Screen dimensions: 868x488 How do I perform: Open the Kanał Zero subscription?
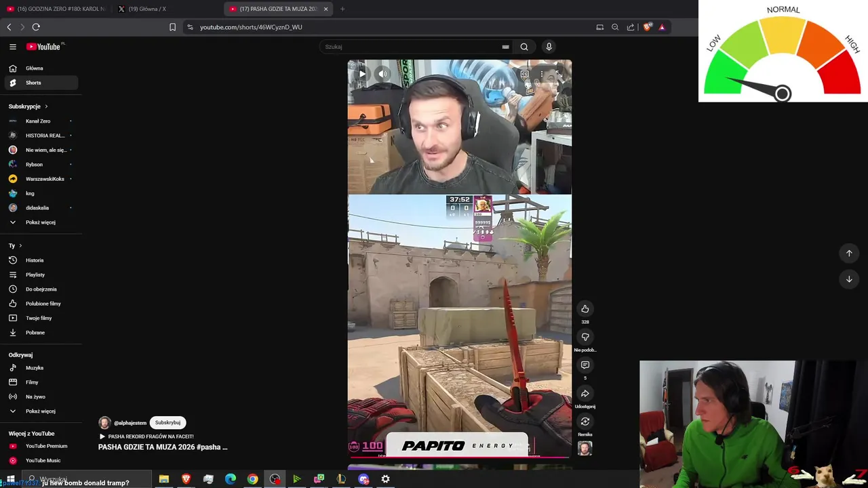pos(41,121)
